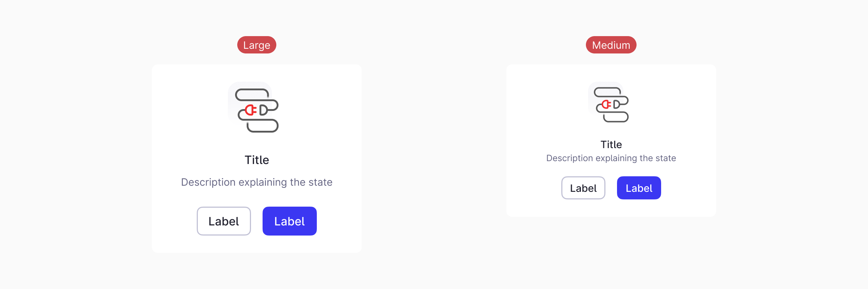Click the red 'Large' badge
Image resolution: width=868 pixels, height=289 pixels.
click(x=256, y=45)
